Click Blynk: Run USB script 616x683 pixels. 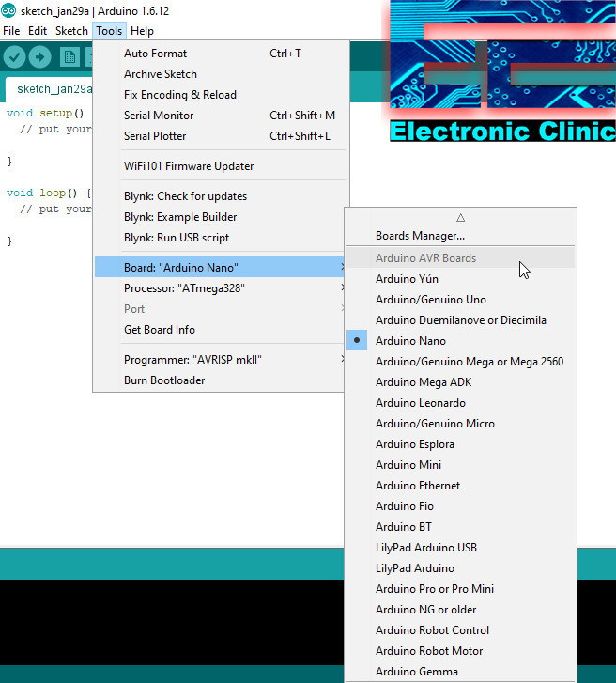220,238
